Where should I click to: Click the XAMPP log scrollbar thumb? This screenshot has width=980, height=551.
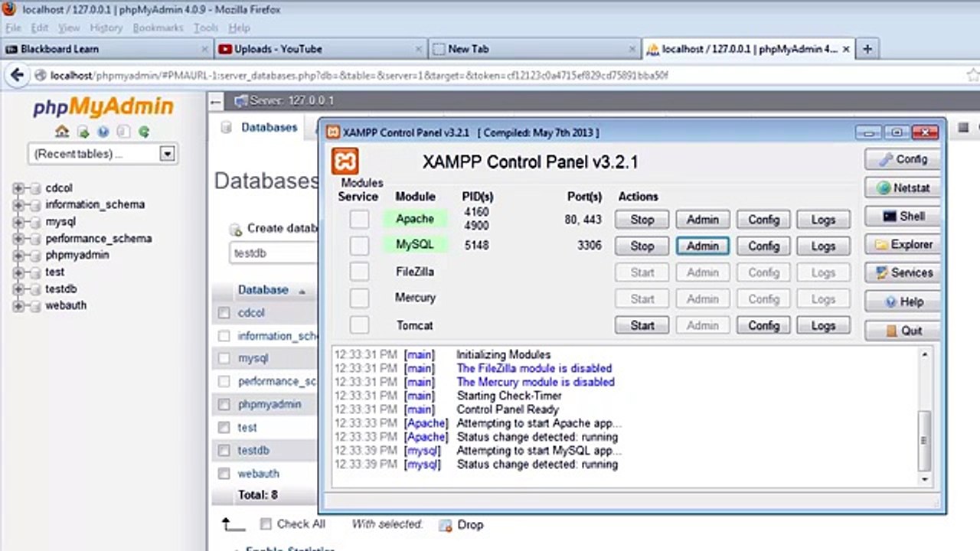(x=925, y=441)
